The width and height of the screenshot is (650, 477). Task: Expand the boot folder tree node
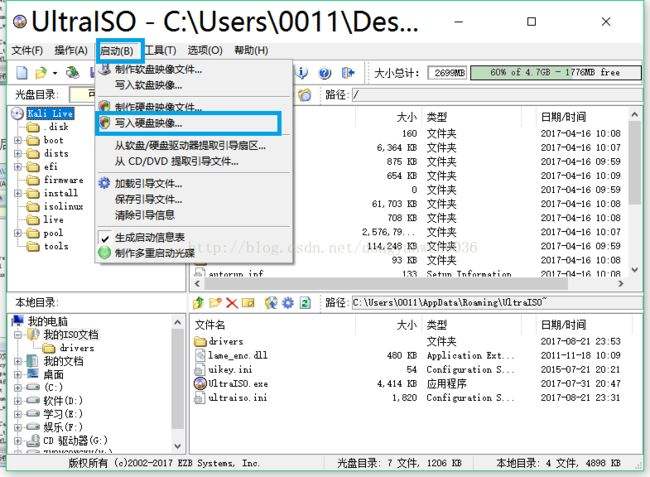(x=17, y=140)
